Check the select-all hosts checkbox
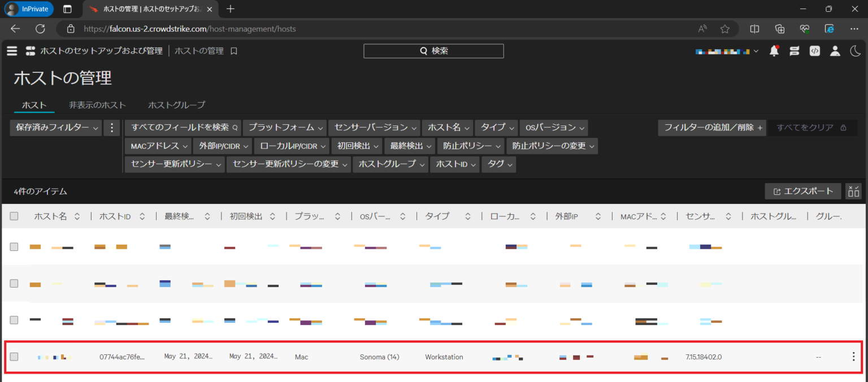Viewport: 868px width, 382px height. tap(14, 216)
